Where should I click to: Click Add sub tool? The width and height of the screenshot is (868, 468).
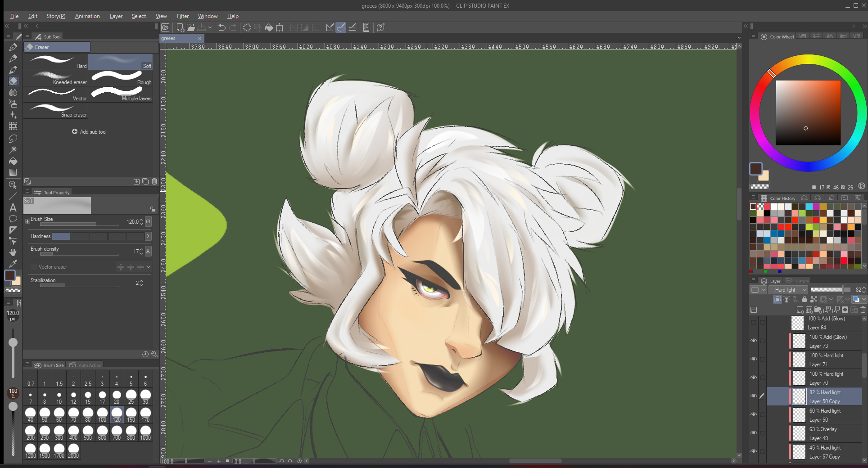click(89, 132)
